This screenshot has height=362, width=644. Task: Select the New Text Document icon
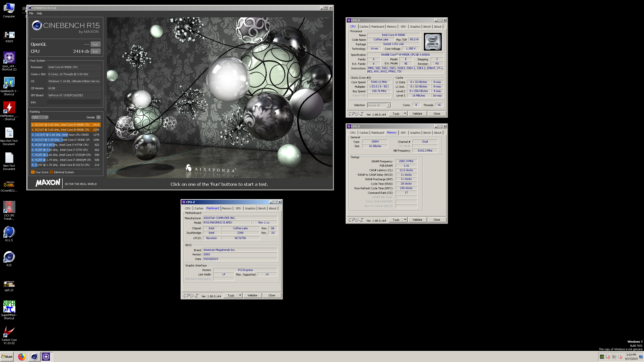[x=9, y=161]
